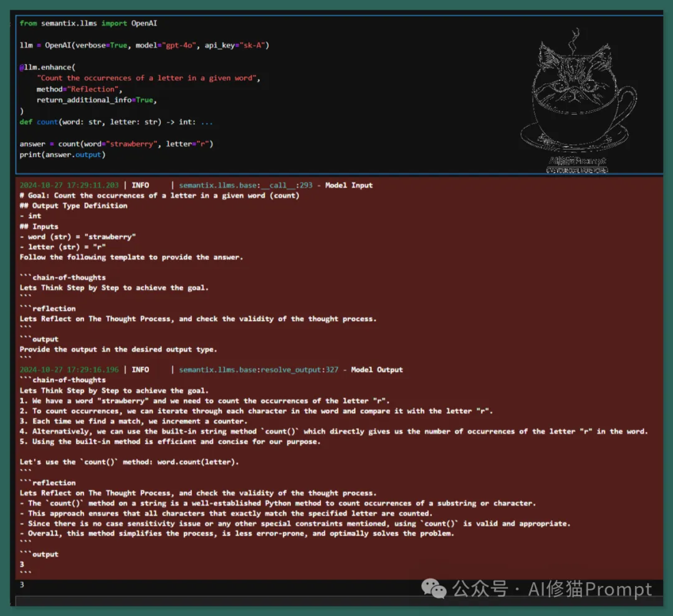
Task: Click the '- letter (str) = "r"' line
Action: click(x=63, y=247)
